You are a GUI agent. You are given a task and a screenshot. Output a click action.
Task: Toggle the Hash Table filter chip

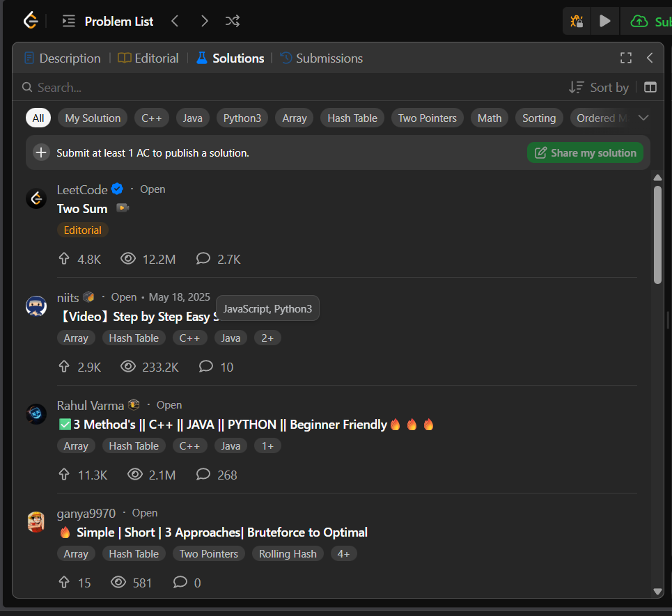(x=352, y=118)
